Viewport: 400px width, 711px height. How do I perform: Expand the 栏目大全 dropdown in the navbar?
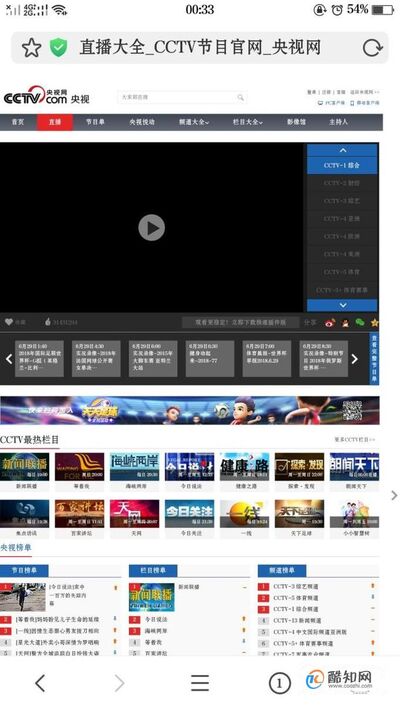coord(248,122)
